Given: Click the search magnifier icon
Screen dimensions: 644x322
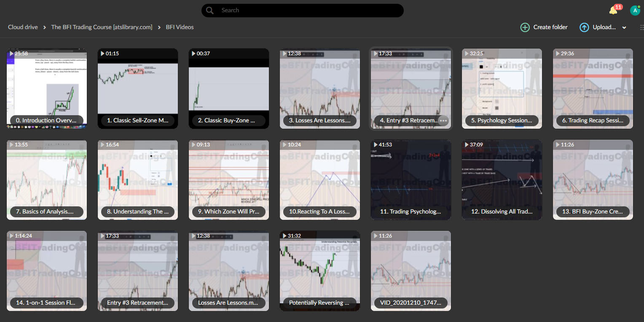Looking at the screenshot, I should point(209,11).
